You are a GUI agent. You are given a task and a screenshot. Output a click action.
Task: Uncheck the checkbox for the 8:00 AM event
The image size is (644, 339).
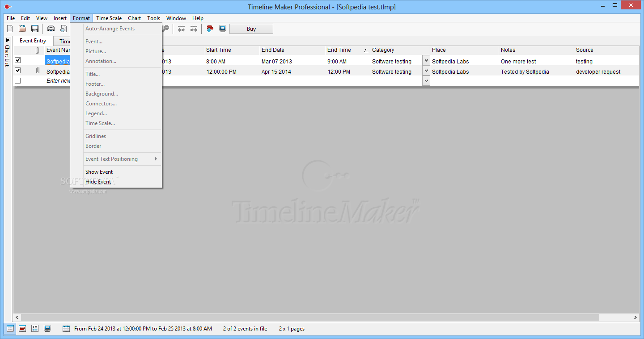(x=18, y=60)
